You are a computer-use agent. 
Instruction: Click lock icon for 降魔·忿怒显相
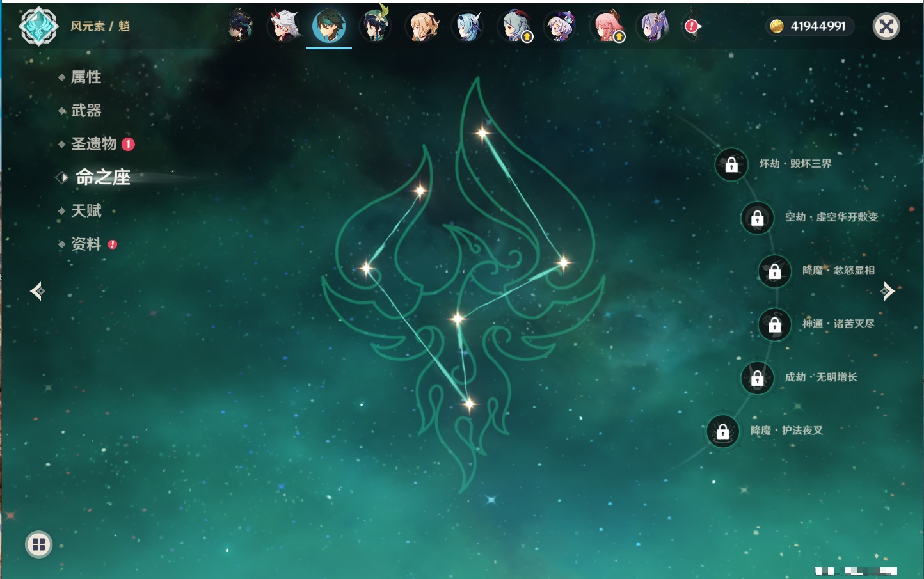[x=775, y=271]
